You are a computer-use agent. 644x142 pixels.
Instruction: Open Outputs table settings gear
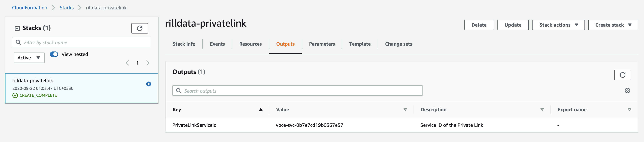click(627, 91)
